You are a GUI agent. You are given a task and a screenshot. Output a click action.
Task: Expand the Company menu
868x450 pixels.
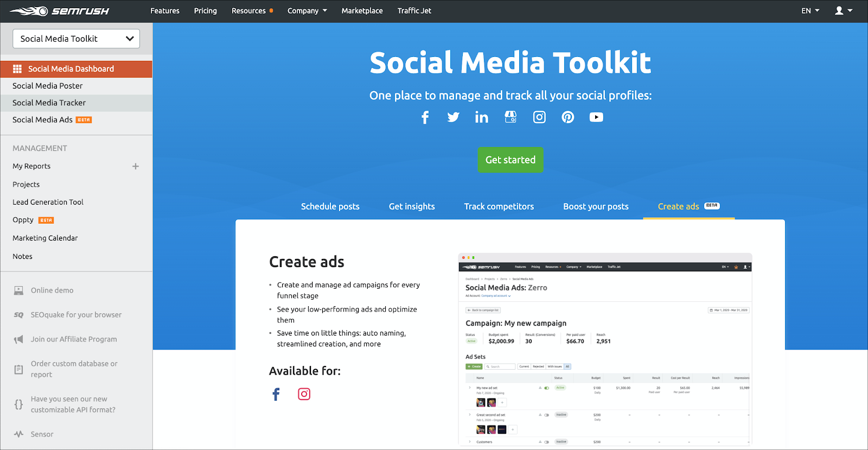(x=307, y=11)
